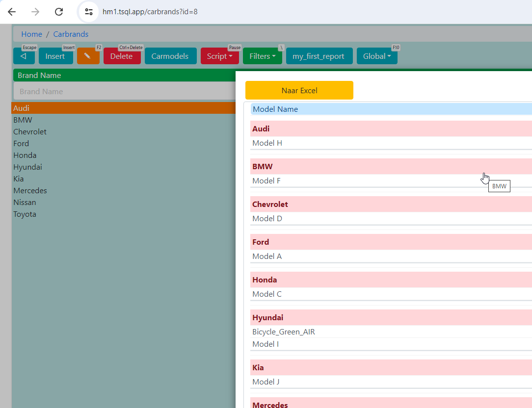Viewport: 532px width, 408px height.
Task: Export with the Naar Excel button
Action: click(299, 90)
